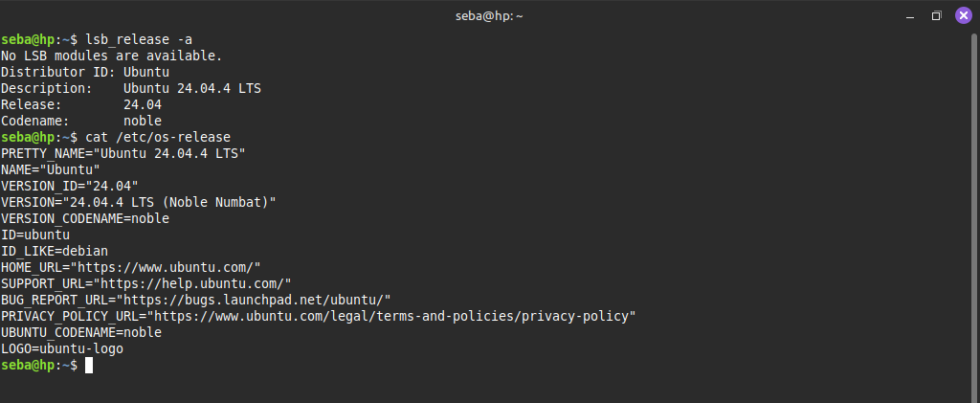Restore down the terminal window
This screenshot has height=403, width=980.
click(x=937, y=15)
